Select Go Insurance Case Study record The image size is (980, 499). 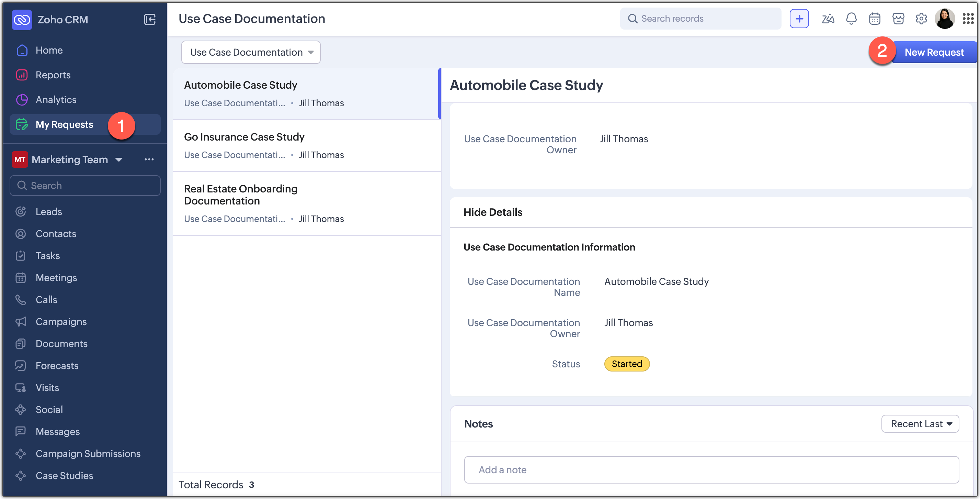[x=244, y=137]
